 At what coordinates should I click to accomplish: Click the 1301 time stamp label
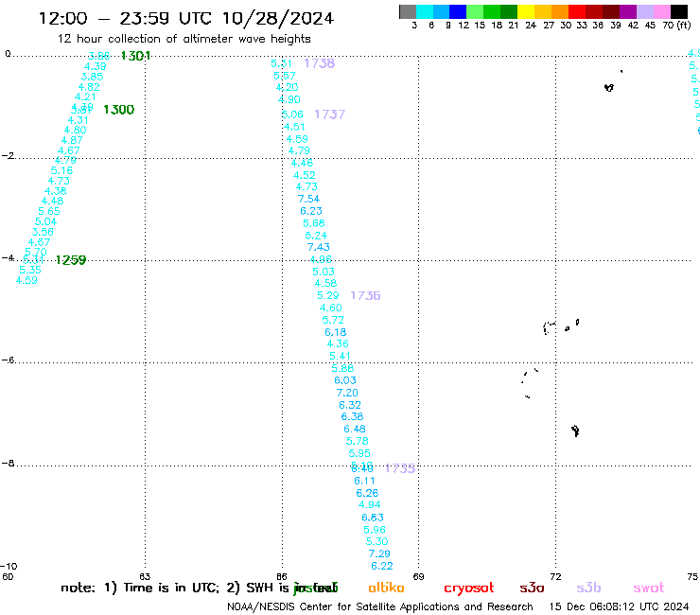[135, 56]
